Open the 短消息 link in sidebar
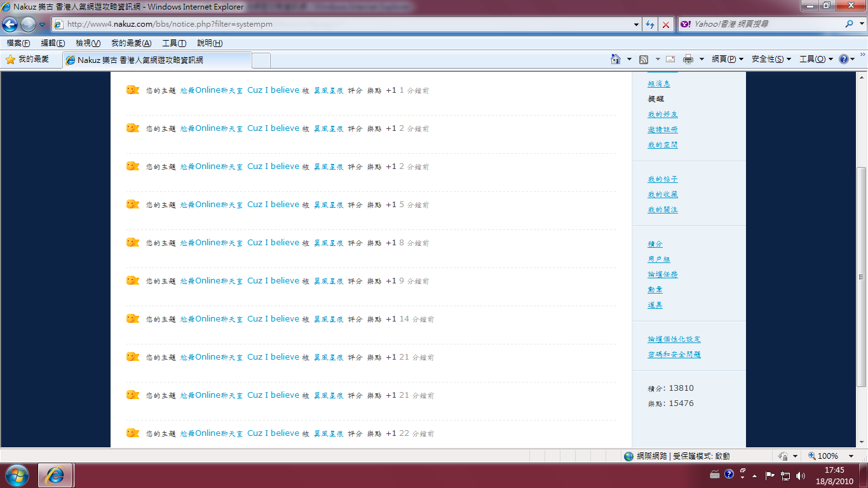 pos(659,84)
